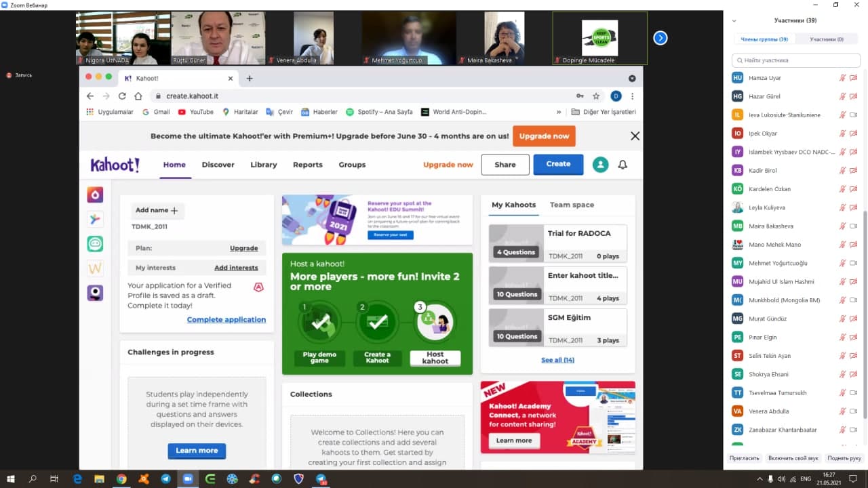Show next video thumbnails with arrow

(660, 38)
